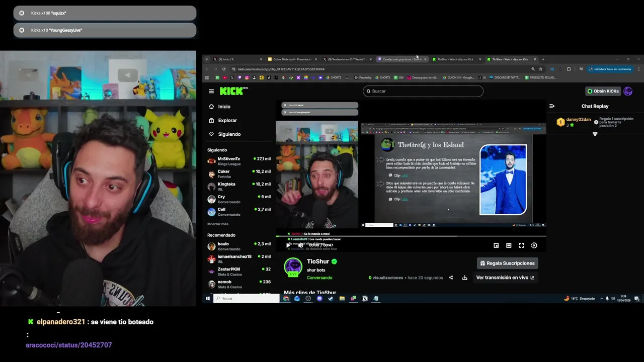Image resolution: width=644 pixels, height=362 pixels.
Task: Open the DESCARGAR TWITT bookmark
Action: 505,77
